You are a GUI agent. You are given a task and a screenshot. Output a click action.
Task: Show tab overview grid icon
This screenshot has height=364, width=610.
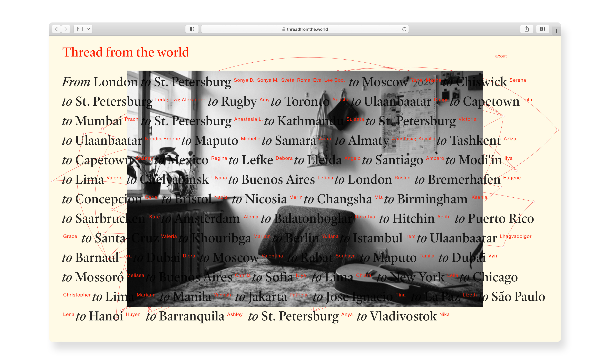pos(542,29)
